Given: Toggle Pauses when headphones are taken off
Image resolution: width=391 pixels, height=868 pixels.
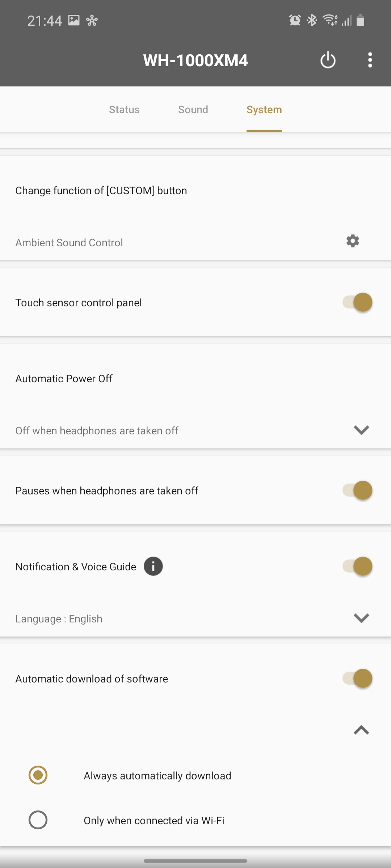Looking at the screenshot, I should [357, 490].
